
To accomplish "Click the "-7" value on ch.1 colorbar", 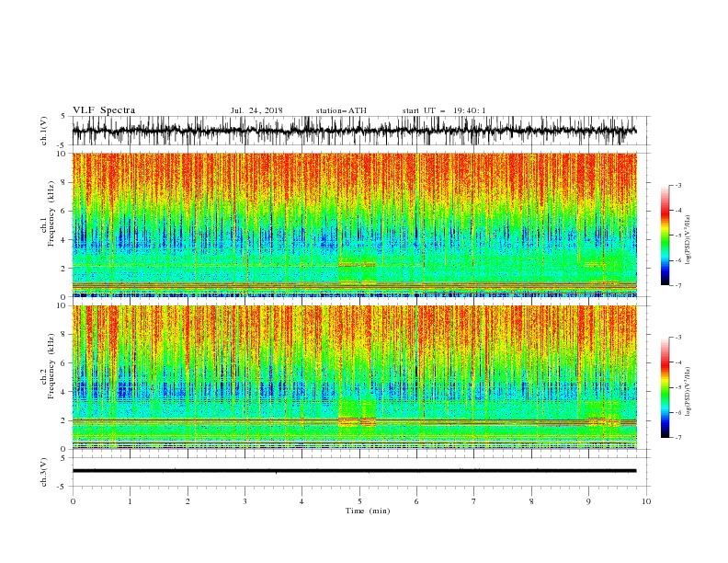I will [678, 285].
